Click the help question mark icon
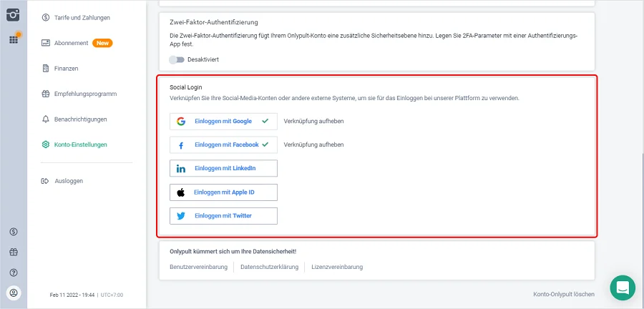The height and width of the screenshot is (309, 644). point(14,273)
